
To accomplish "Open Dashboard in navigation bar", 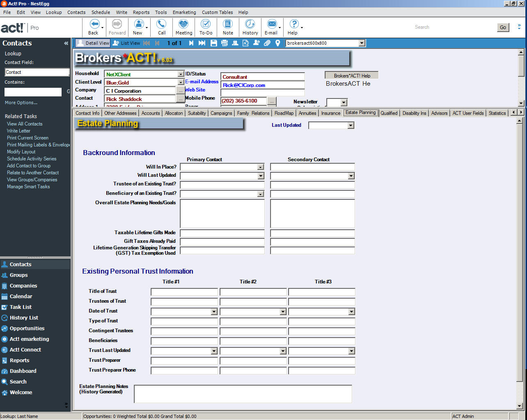I will (x=23, y=371).
